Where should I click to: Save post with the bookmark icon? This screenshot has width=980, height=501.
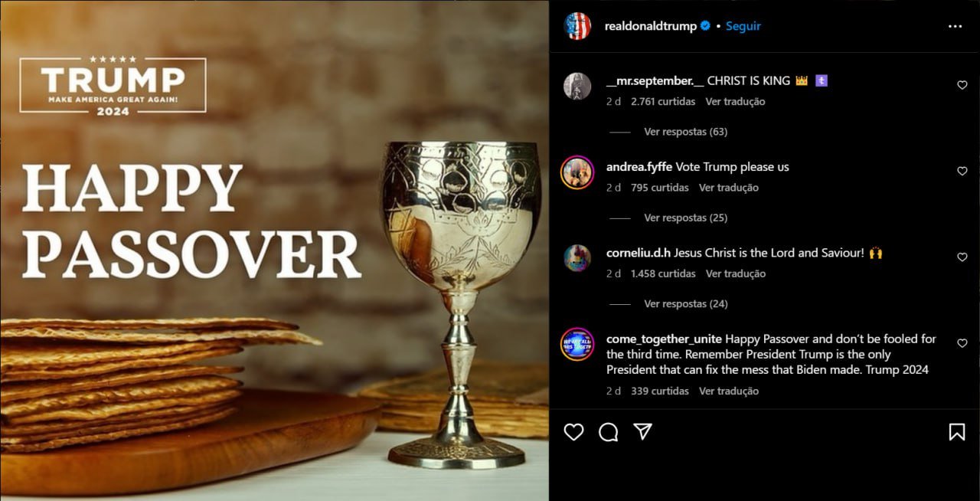click(957, 432)
